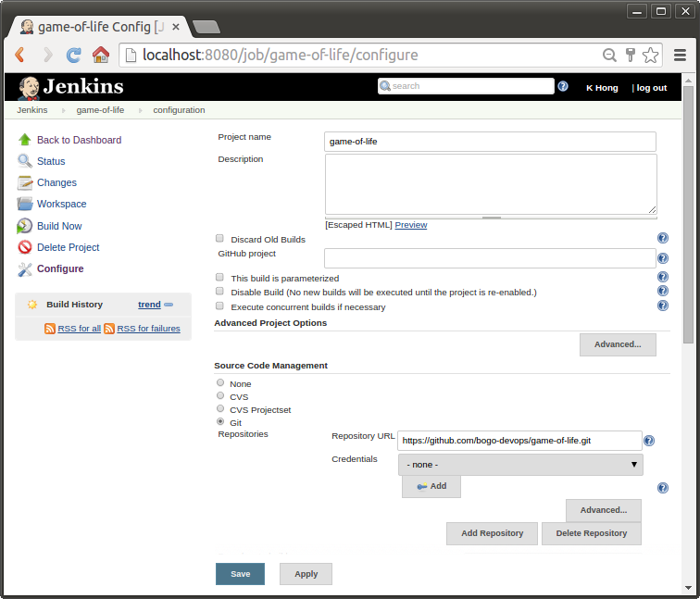700x599 pixels.
Task: Click the Workspace folder icon
Action: pyautogui.click(x=25, y=204)
